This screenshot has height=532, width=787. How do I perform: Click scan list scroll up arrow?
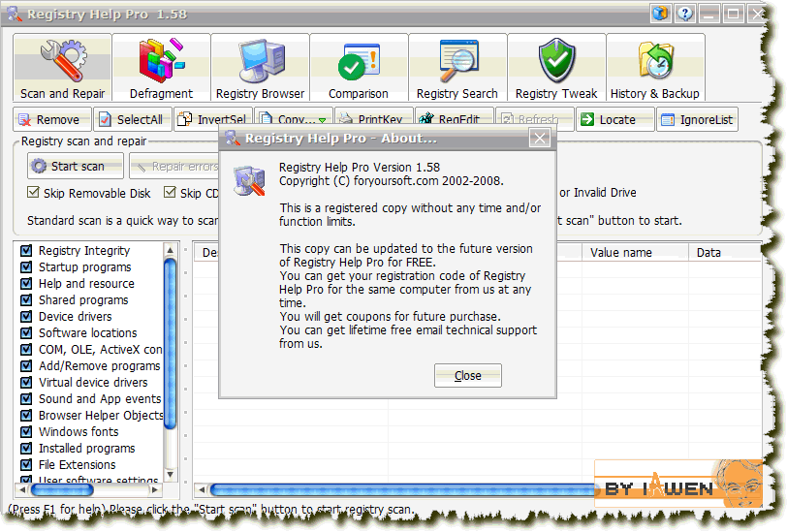[x=171, y=250]
